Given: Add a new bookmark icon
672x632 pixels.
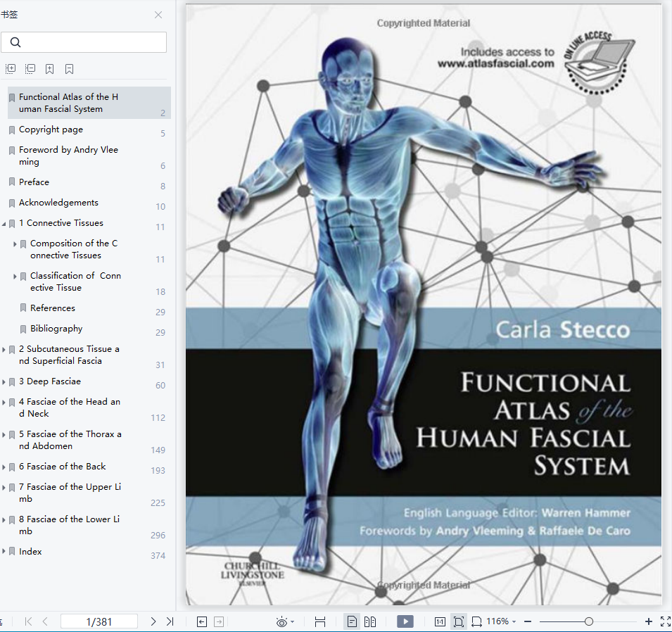Looking at the screenshot, I should [x=50, y=68].
